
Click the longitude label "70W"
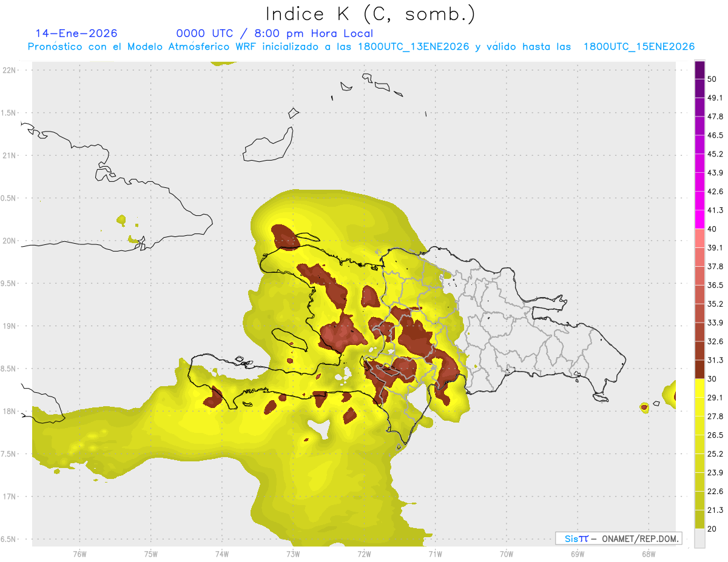tap(507, 554)
